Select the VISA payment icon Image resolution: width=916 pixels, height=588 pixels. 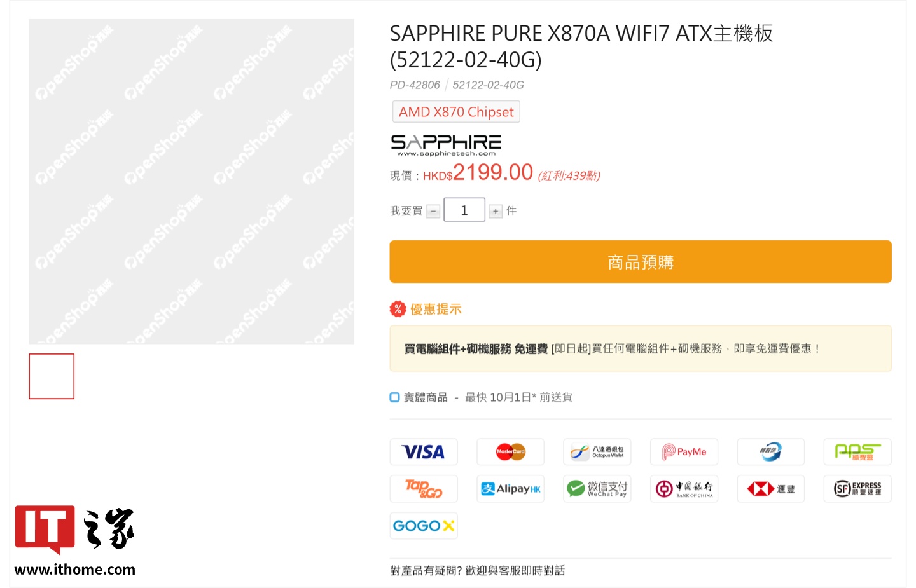pos(424,451)
